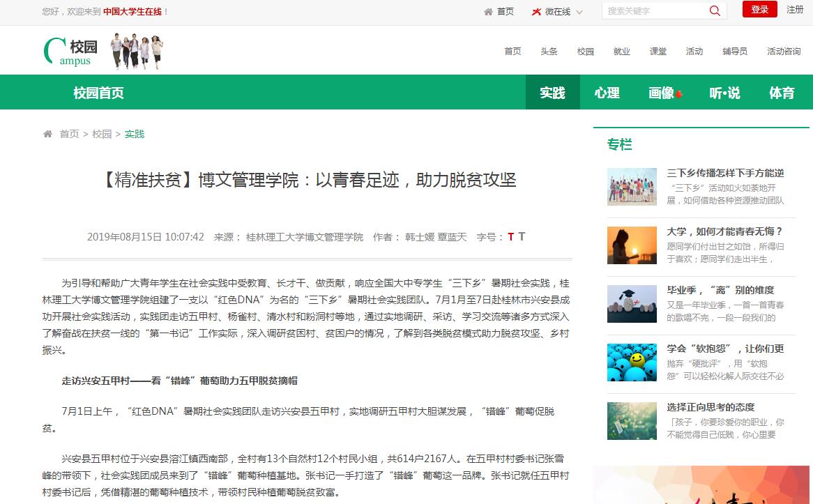Click the home icon in top bar
The image size is (813, 504).
click(488, 11)
